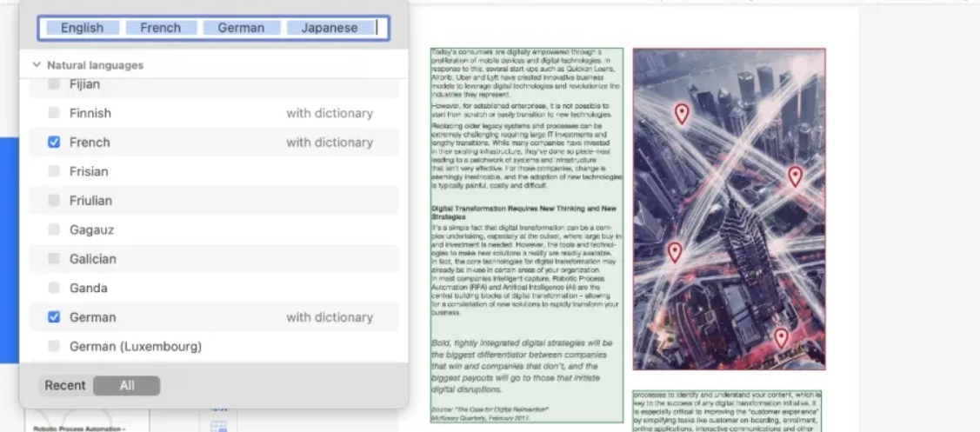Switch to the Recent languages tab
The image size is (980, 432).
pos(65,386)
